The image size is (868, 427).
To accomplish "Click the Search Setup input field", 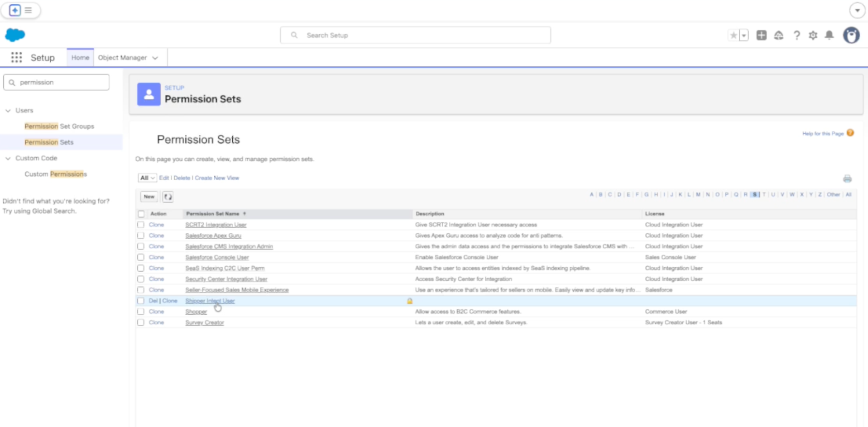I will pos(416,35).
